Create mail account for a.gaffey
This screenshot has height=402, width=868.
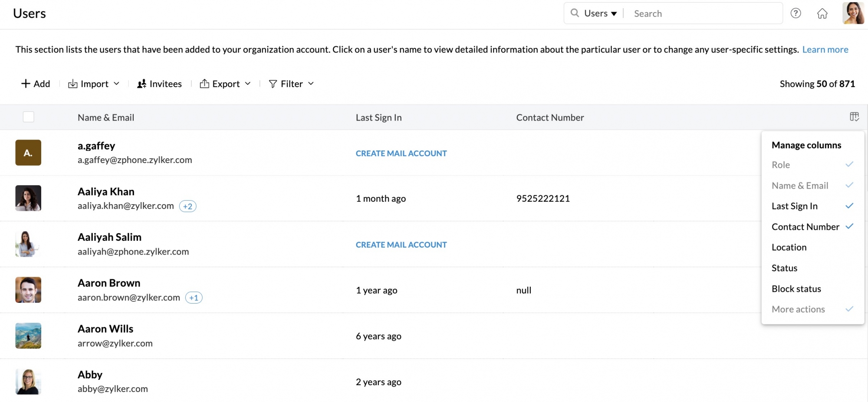point(401,153)
